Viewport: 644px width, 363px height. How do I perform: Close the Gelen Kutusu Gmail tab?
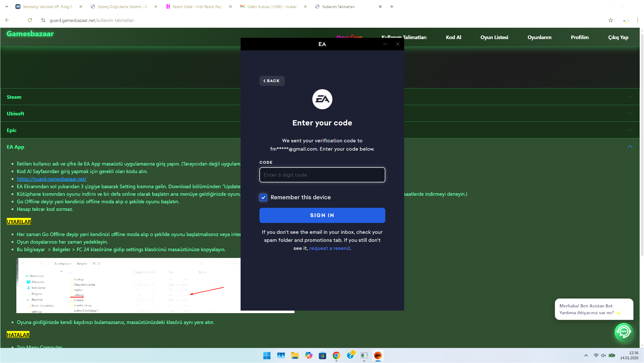pyautogui.click(x=306, y=7)
